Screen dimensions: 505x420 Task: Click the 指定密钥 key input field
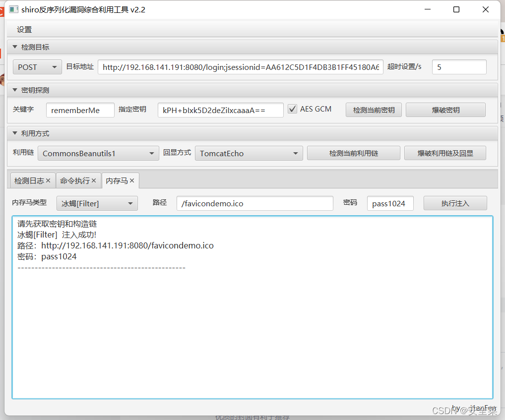pyautogui.click(x=221, y=110)
